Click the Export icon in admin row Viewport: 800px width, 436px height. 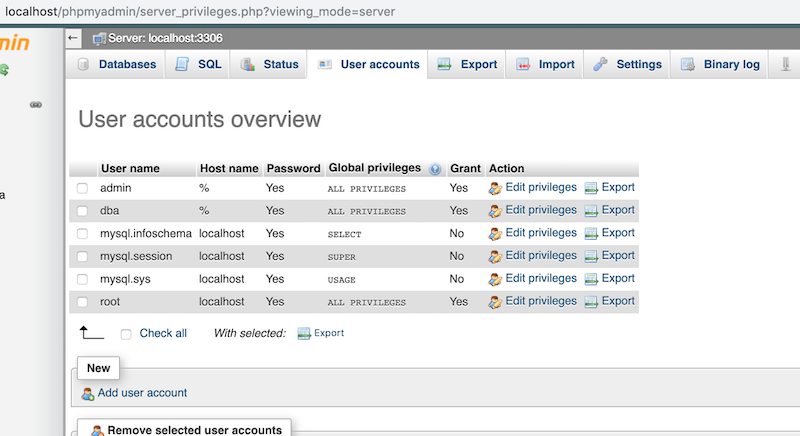[591, 189]
